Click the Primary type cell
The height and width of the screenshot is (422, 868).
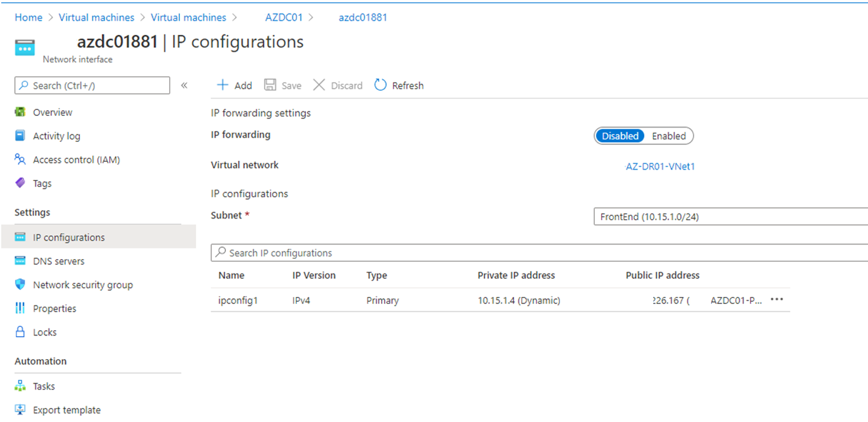[x=382, y=300]
